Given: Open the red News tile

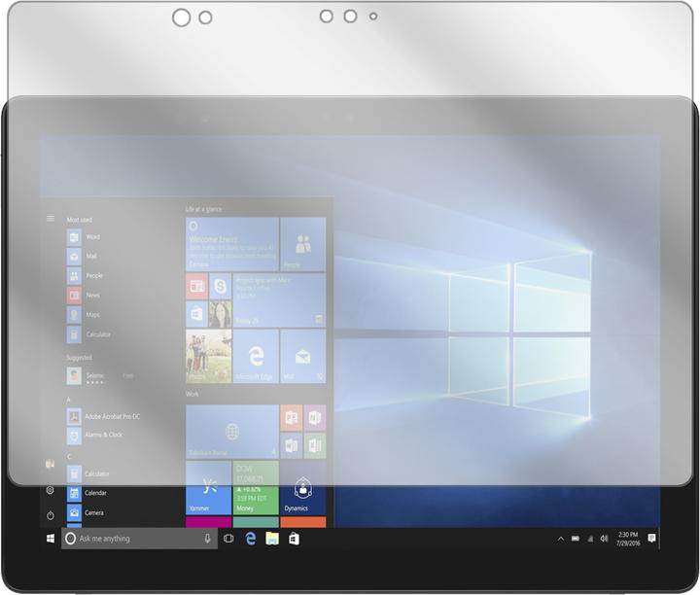Looking at the screenshot, I should pyautogui.click(x=196, y=286).
